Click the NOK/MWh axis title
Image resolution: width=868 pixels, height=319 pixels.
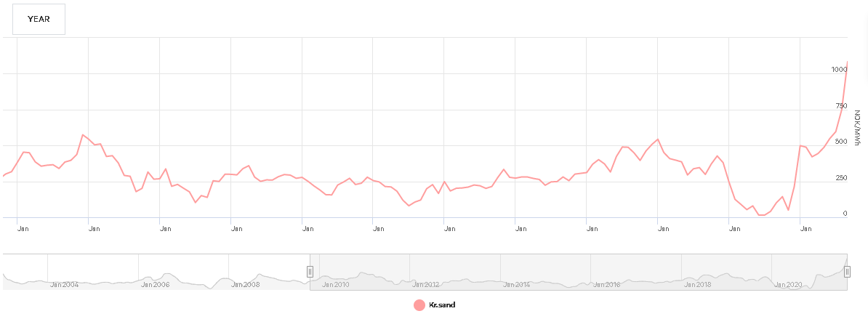point(858,127)
